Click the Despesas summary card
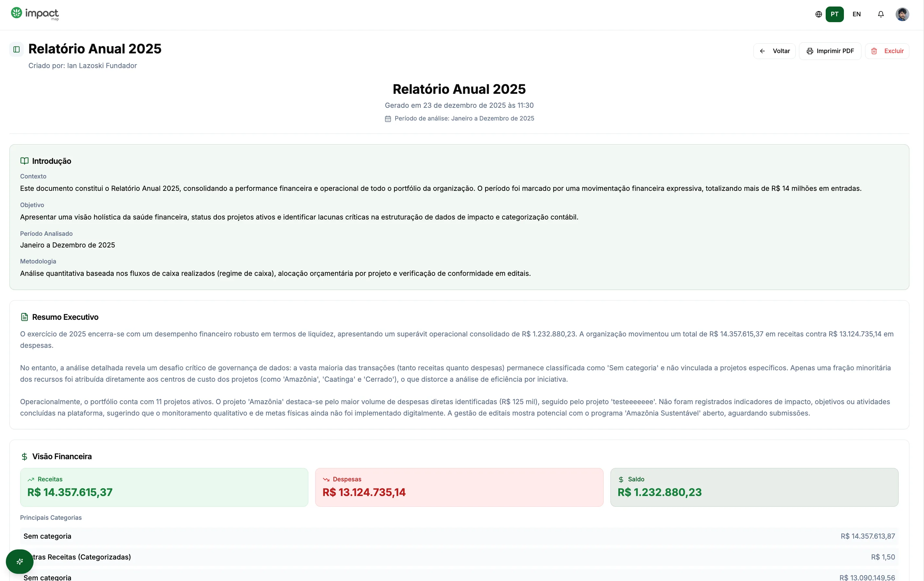This screenshot has height=581, width=924. [x=459, y=487]
